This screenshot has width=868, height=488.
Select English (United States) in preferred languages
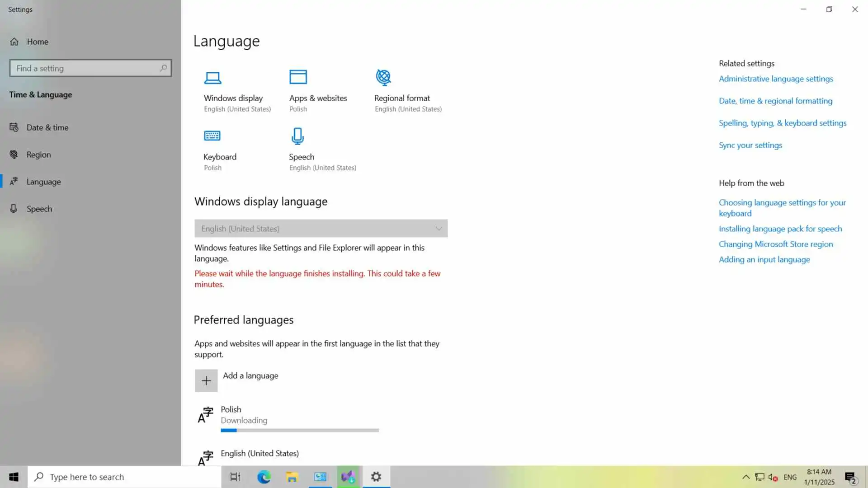[259, 453]
